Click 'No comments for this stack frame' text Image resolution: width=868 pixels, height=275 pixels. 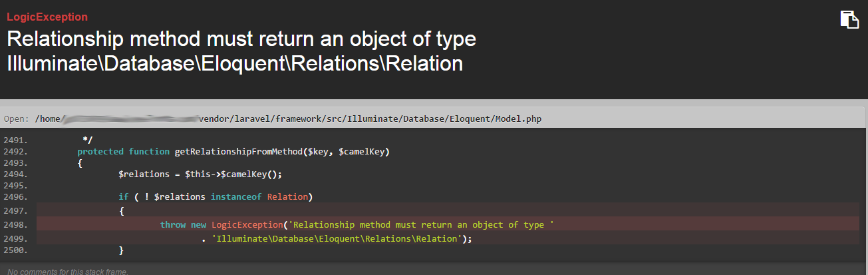68,271
